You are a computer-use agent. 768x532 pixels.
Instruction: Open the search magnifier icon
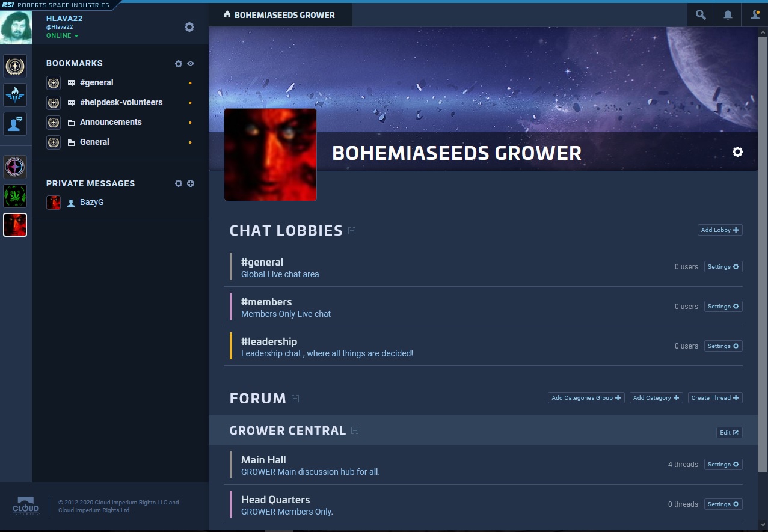point(701,15)
